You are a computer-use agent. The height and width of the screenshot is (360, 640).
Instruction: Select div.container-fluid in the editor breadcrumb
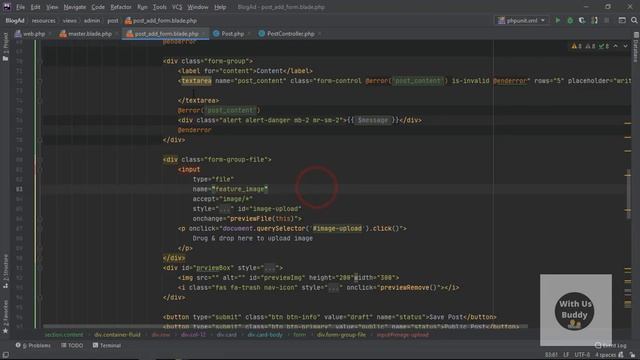(117, 335)
